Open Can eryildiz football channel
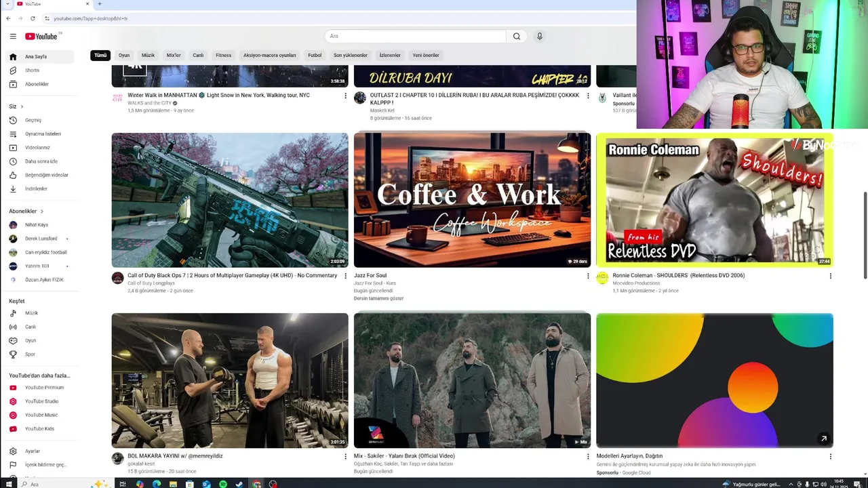Screen dimensions: 868x488 click(41, 252)
